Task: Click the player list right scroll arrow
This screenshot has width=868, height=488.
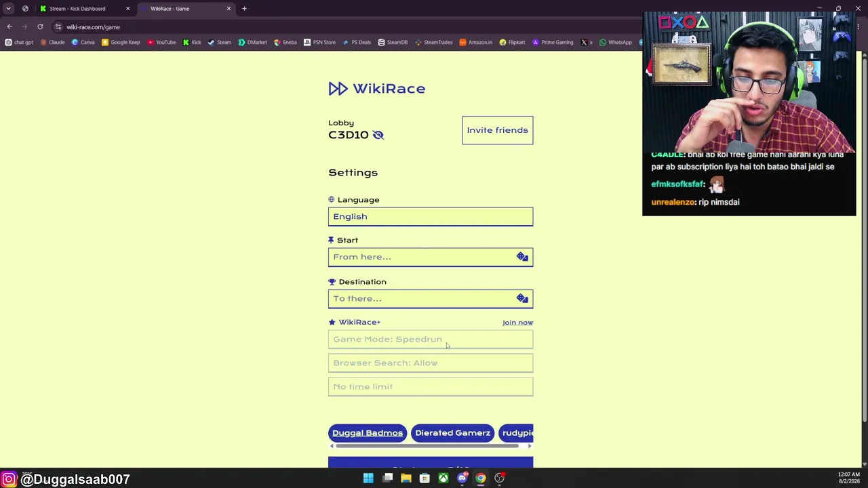Action: (530, 446)
